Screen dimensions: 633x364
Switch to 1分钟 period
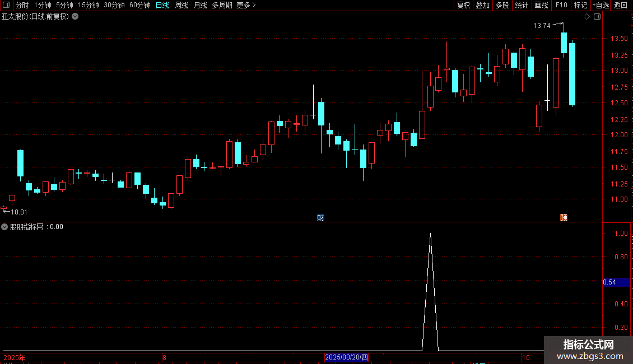[x=43, y=5]
